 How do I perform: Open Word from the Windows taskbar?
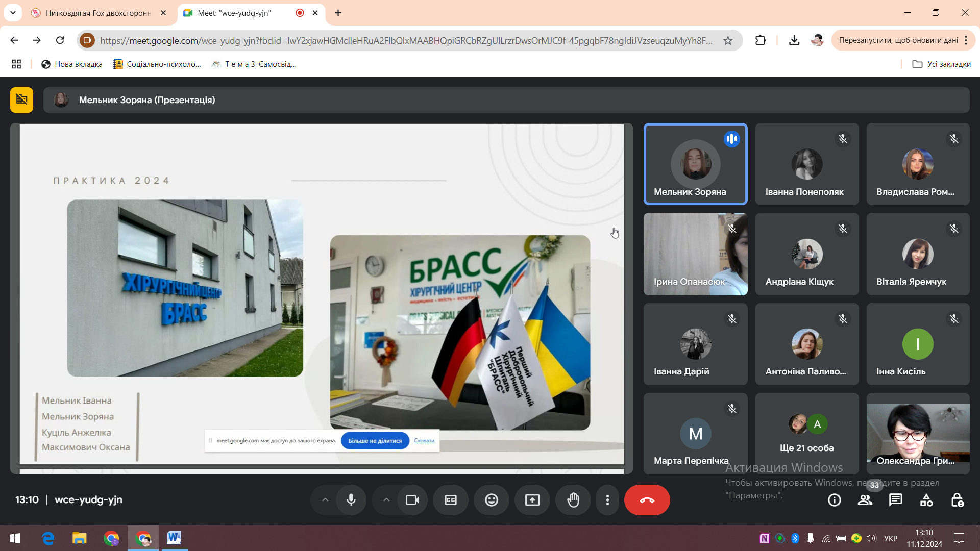click(174, 538)
